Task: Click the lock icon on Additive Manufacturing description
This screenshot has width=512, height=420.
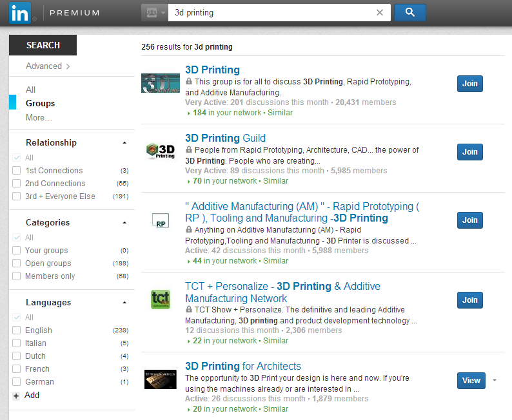Action: 189,229
